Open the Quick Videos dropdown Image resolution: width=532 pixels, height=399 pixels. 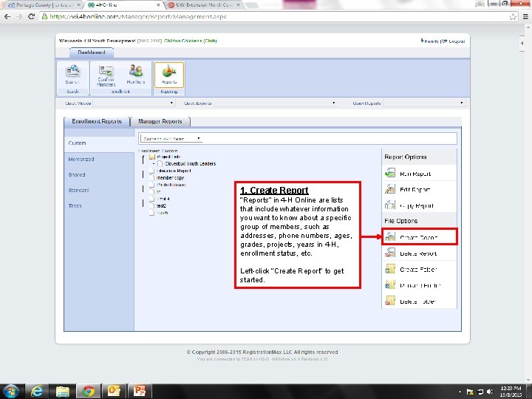tap(134, 103)
